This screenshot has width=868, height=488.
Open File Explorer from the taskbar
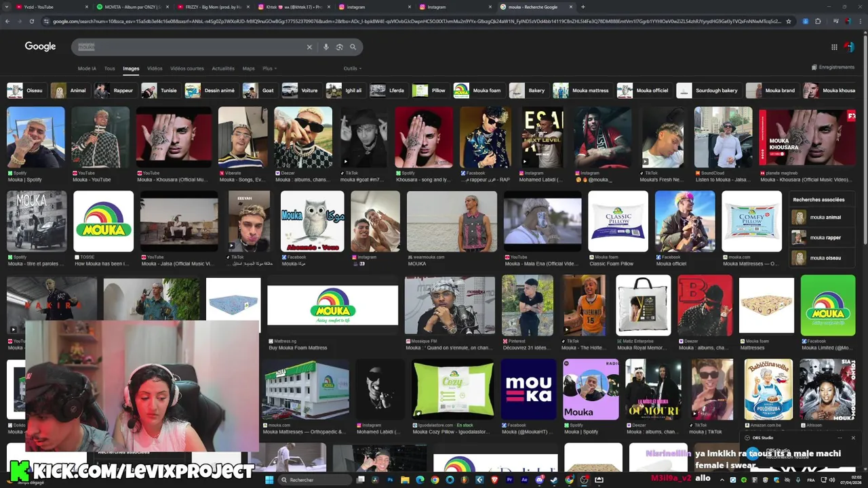coord(405,480)
